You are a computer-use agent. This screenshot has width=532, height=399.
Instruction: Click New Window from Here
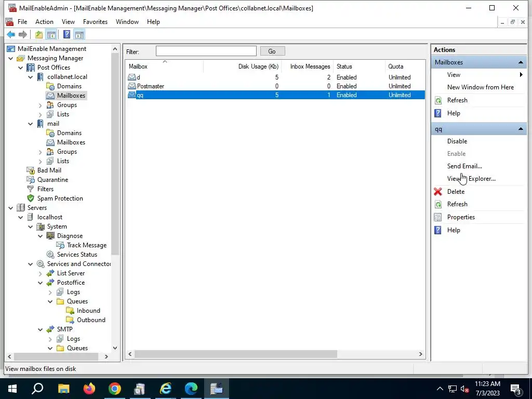point(481,87)
